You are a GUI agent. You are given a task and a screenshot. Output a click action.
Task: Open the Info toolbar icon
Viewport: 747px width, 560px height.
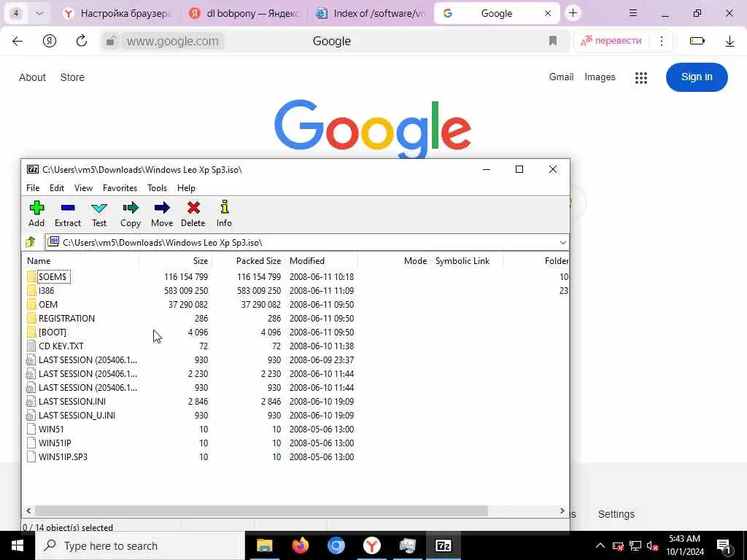tap(225, 207)
